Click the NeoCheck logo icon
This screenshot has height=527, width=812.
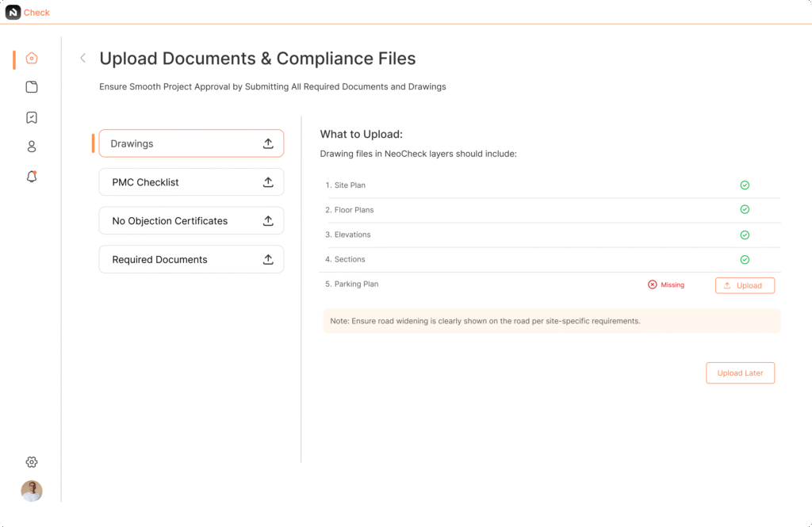[x=13, y=12]
